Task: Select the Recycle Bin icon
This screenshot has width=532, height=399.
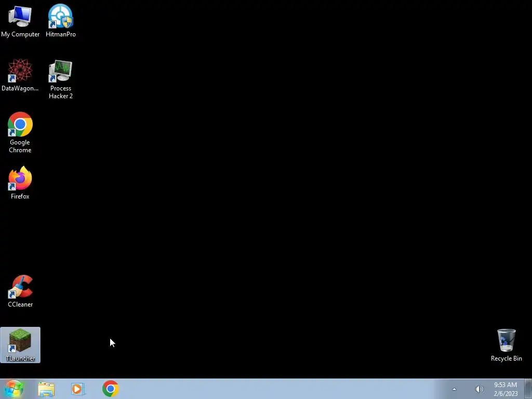Action: 506,345
